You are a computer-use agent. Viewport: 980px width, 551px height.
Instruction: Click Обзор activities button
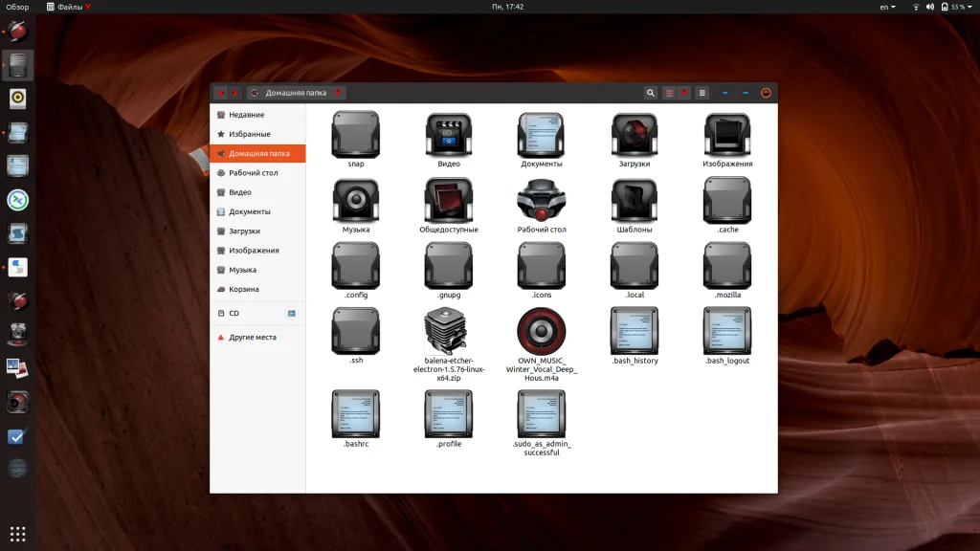17,7
